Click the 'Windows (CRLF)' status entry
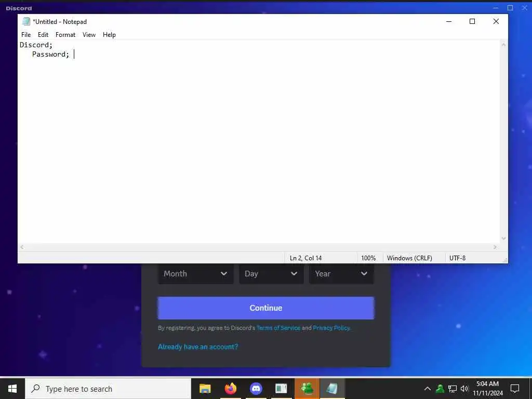 [x=409, y=258]
